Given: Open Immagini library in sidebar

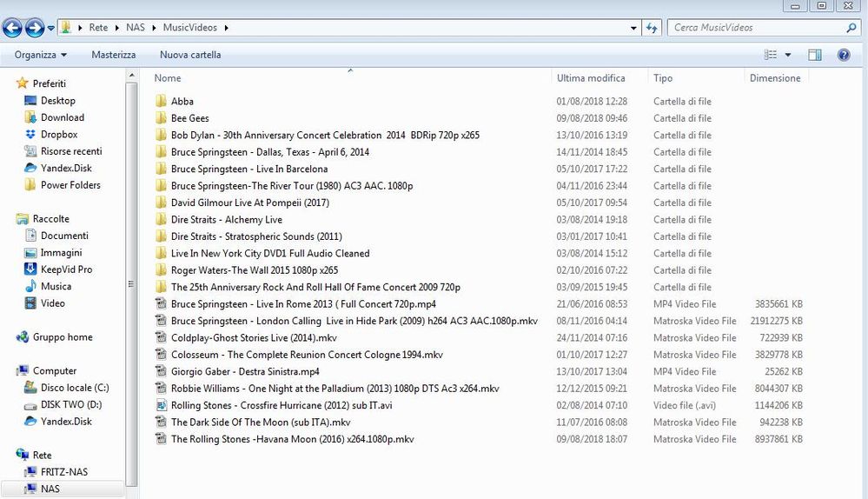Looking at the screenshot, I should tap(61, 253).
